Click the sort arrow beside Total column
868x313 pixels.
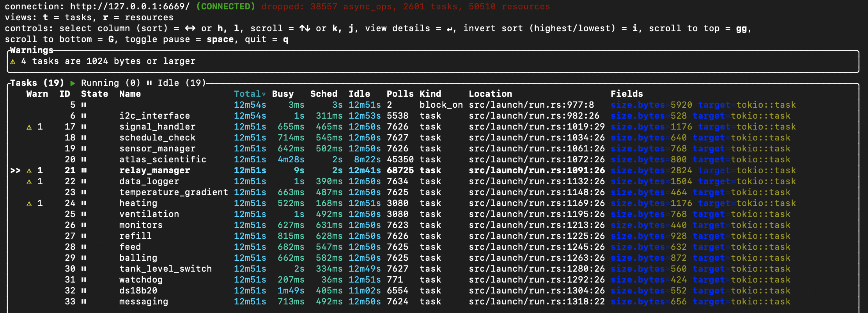264,94
